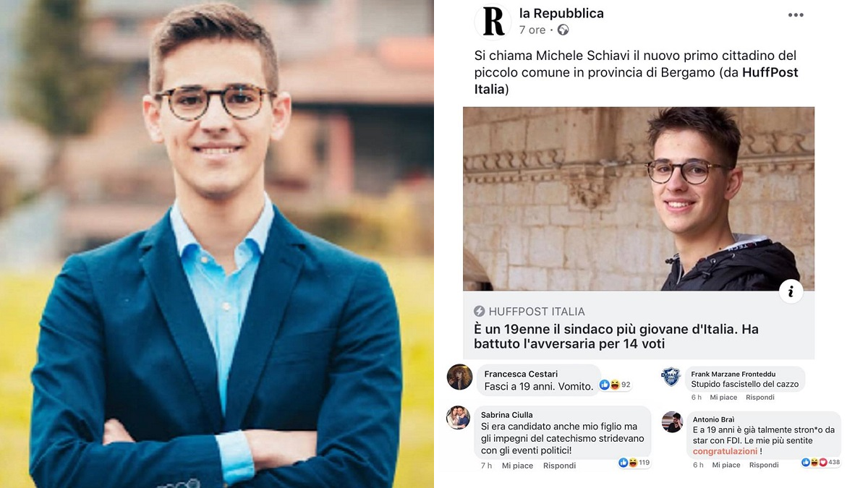The width and height of the screenshot is (868, 488).
Task: Click the public globe visibility icon
Action: pyautogui.click(x=563, y=30)
